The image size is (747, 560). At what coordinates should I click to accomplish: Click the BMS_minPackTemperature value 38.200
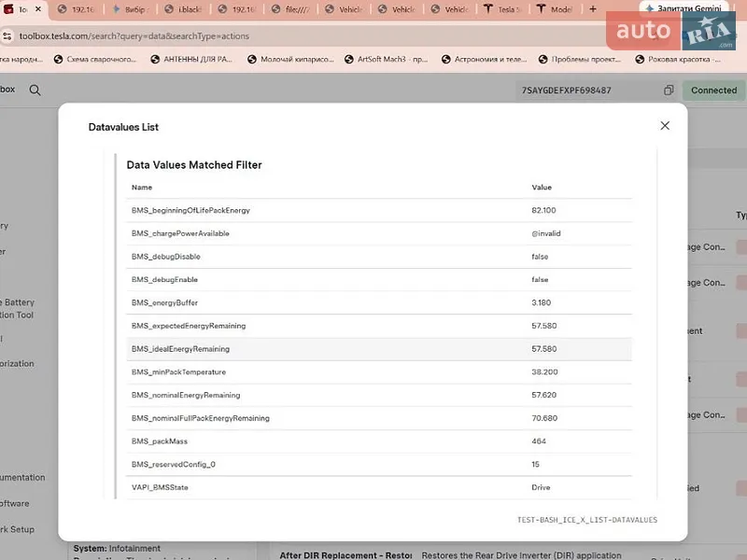[x=544, y=371]
